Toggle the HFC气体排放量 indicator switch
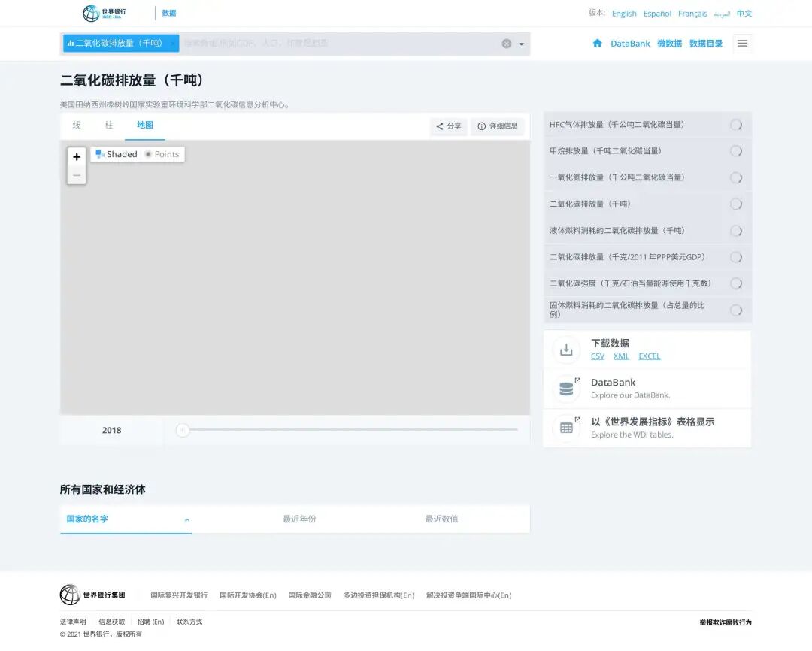This screenshot has height=651, width=812. pyautogui.click(x=735, y=125)
